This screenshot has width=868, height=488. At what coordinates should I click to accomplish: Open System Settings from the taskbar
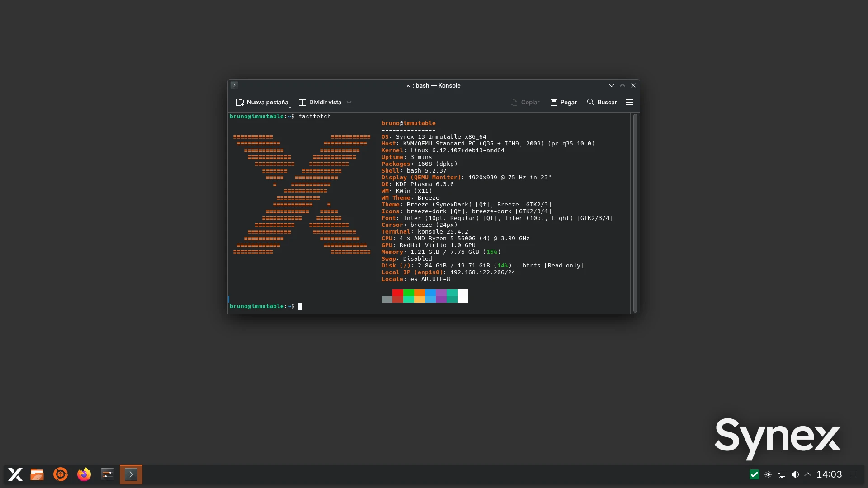108,474
